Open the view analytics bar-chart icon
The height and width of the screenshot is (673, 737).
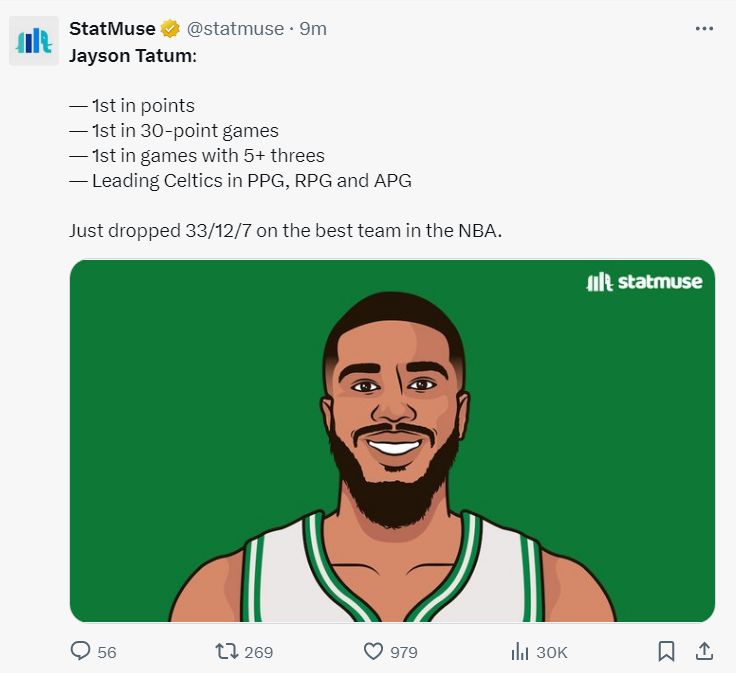519,651
